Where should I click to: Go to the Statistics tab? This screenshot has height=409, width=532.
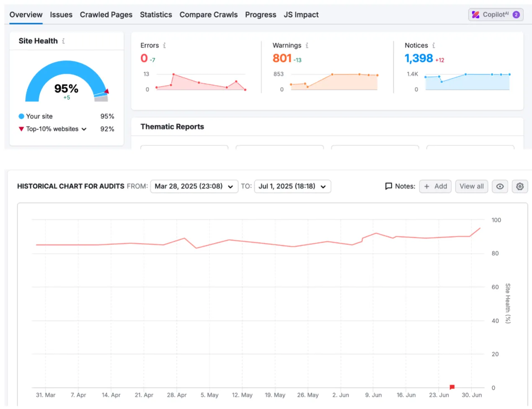point(156,15)
